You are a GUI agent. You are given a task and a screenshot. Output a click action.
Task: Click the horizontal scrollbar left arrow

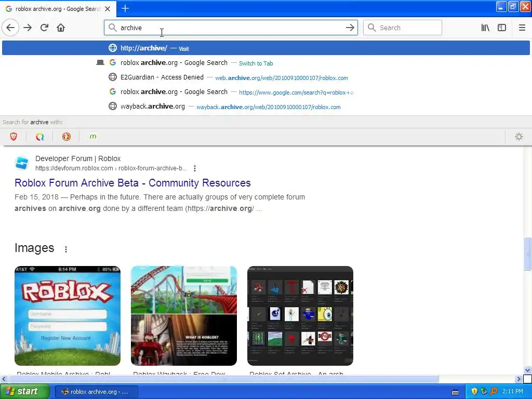coord(4,379)
